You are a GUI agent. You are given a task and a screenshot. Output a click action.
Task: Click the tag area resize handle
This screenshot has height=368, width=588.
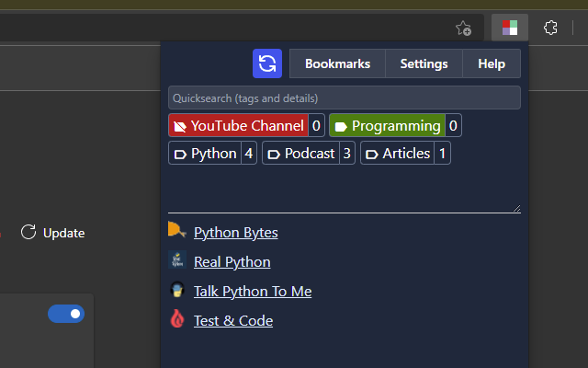[516, 209]
